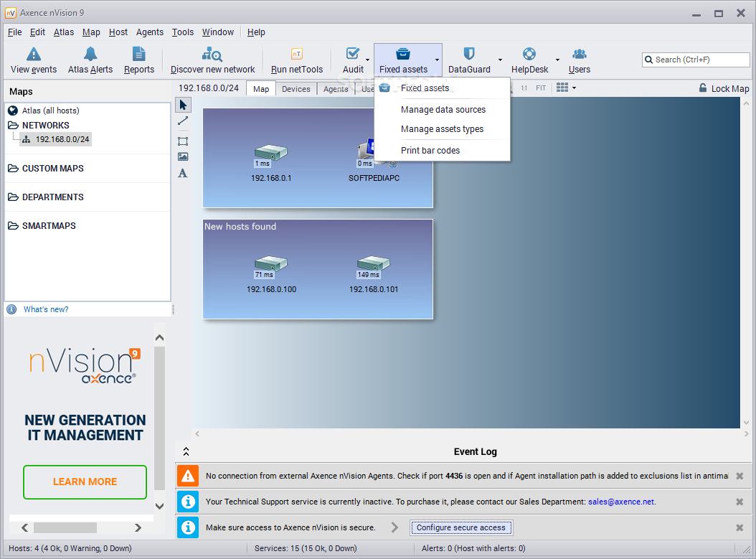Dismiss the no connection warning message

click(x=739, y=476)
